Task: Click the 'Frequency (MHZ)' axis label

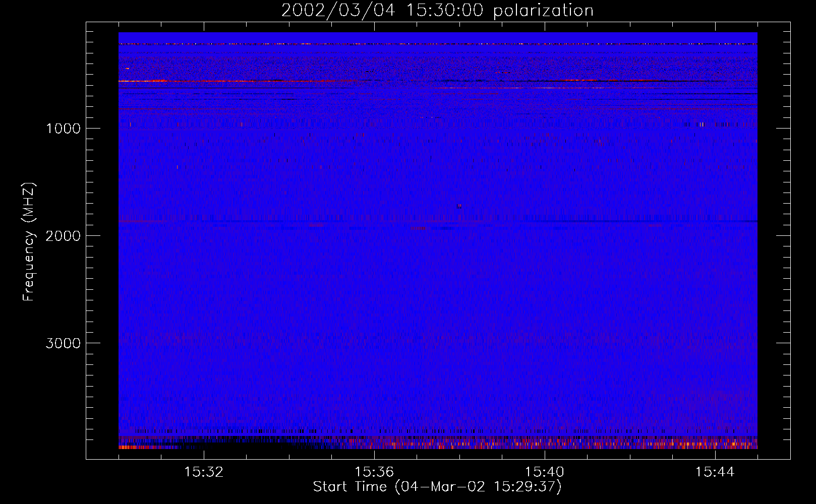Action: pos(29,242)
